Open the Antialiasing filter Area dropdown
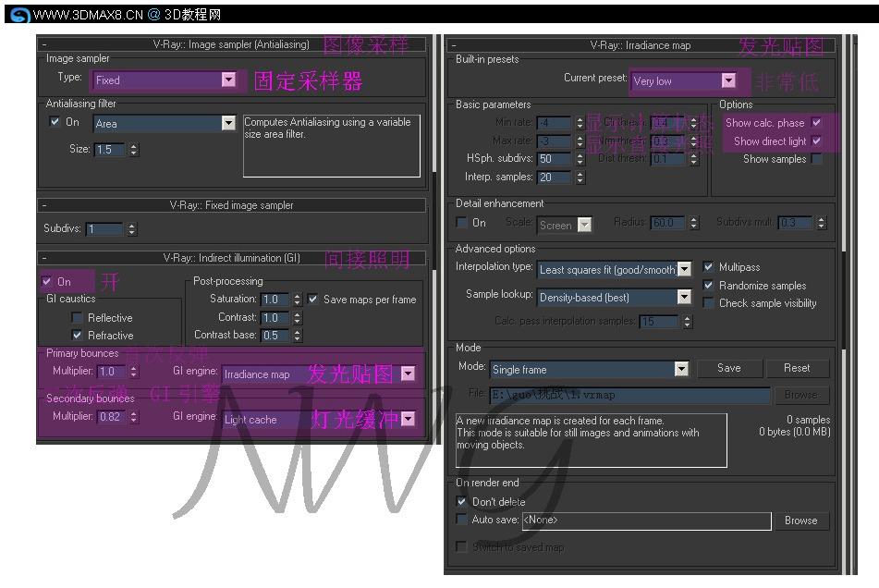The height and width of the screenshot is (588, 879). tap(165, 123)
